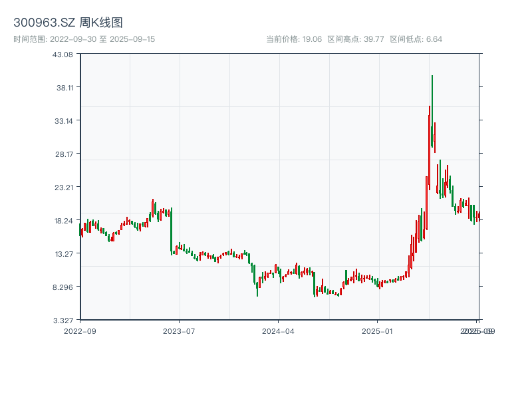This screenshot has width=532, height=399.
Task: Click y-axis label 8.296
Action: click(63, 287)
